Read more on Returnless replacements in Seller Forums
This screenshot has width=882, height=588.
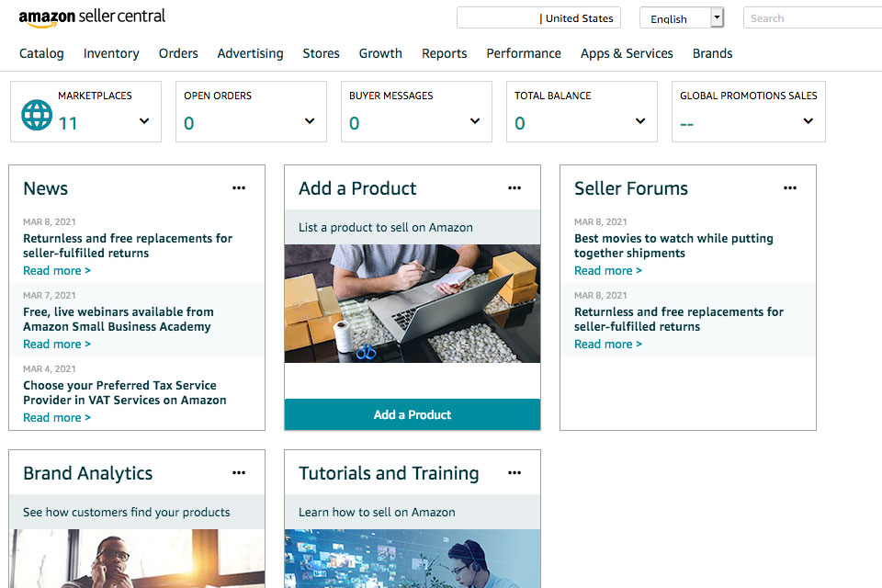(x=608, y=345)
